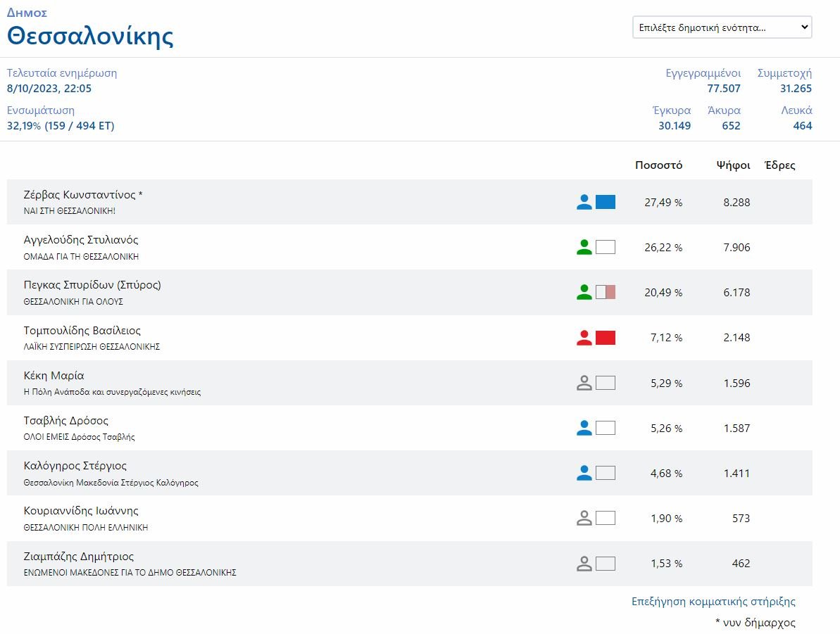Click blue person icon for Καλόγηρος Στέργιος
The height and width of the screenshot is (634, 840).
coord(584,472)
